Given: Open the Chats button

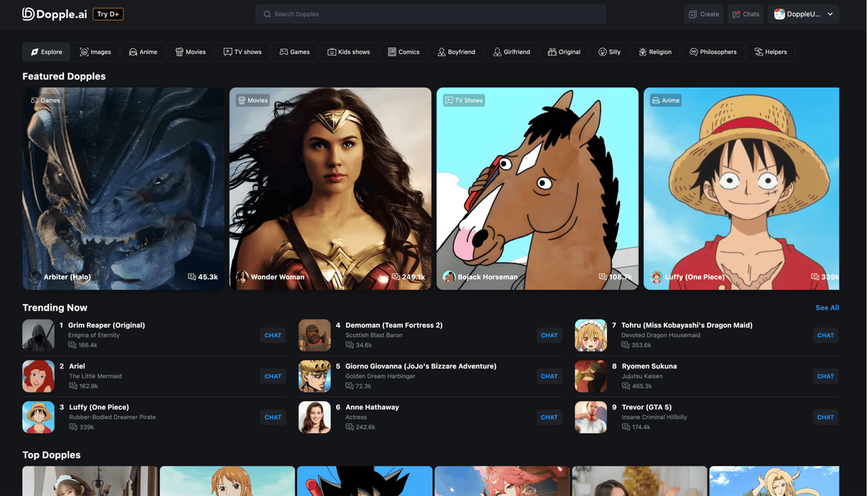Looking at the screenshot, I should pos(746,14).
